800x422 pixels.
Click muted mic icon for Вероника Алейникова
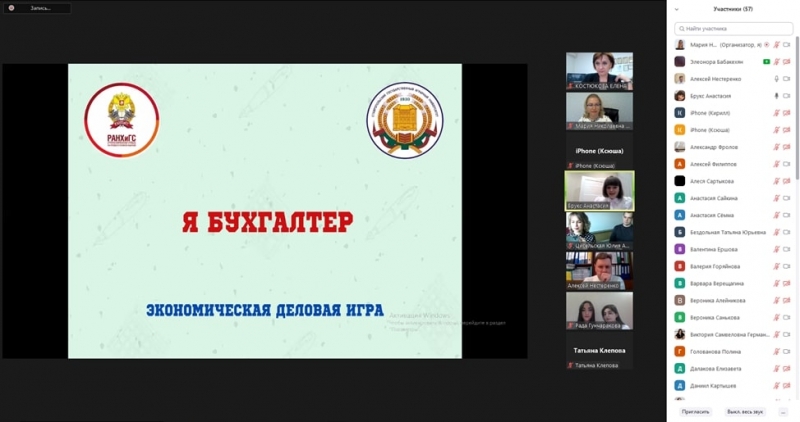777,301
